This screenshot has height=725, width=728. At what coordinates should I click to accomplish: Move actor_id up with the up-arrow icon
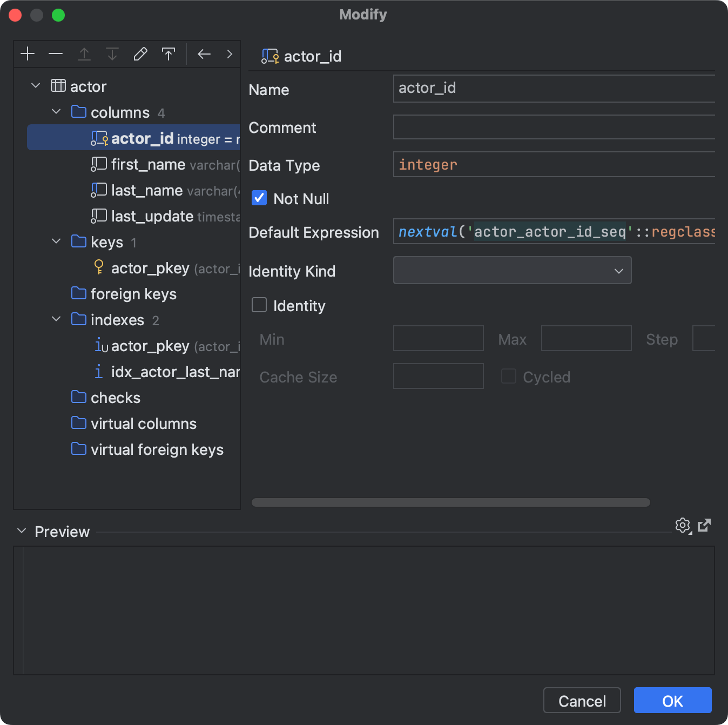[x=84, y=53]
